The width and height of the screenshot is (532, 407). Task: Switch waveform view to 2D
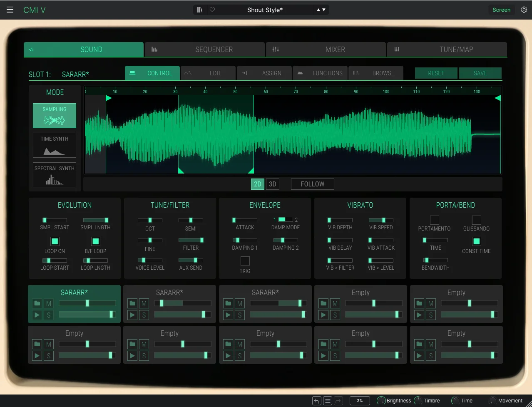click(258, 184)
